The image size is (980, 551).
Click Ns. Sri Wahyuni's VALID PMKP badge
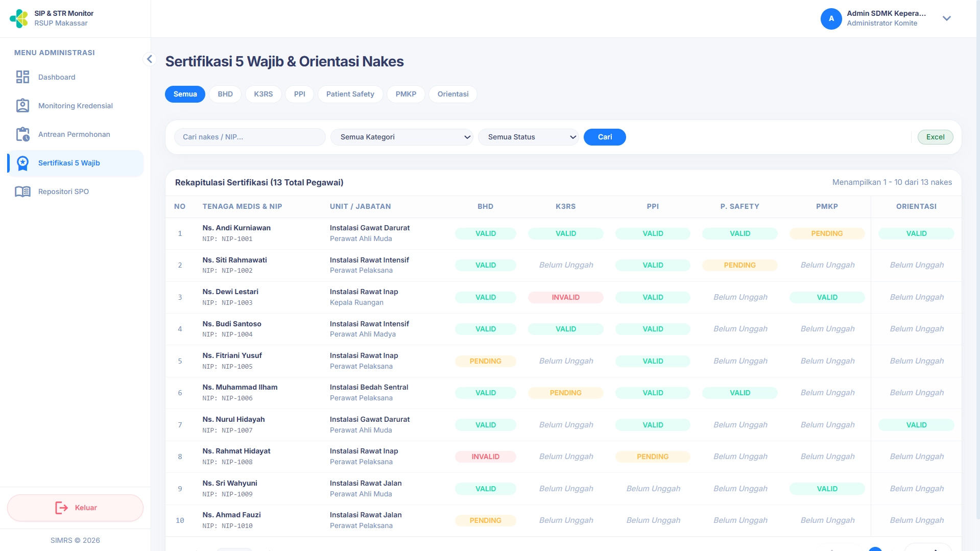point(827,489)
